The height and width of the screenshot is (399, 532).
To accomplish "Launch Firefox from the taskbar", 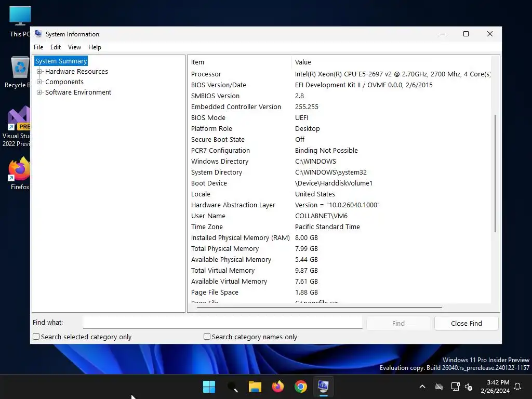I will (278, 387).
